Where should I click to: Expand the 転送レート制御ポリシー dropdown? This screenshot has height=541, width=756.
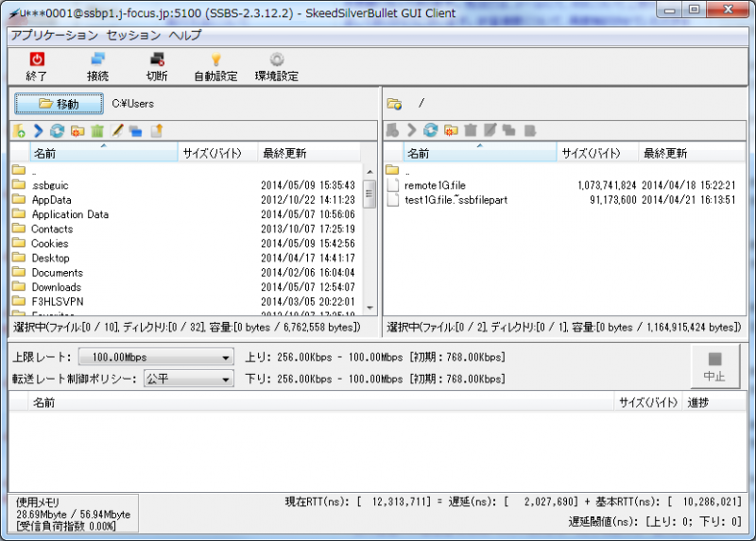click(187, 379)
